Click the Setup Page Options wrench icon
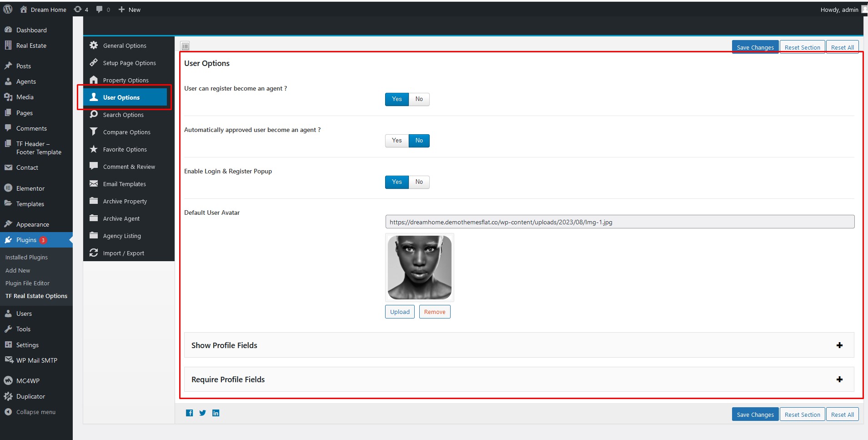Screen dimensions: 868x440 tap(94, 62)
